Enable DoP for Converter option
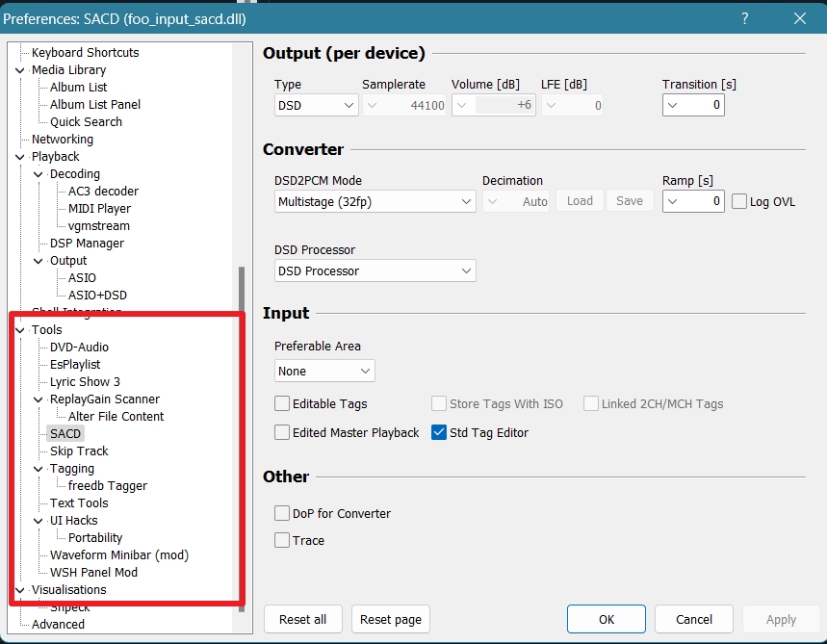Viewport: 827px width, 644px height. click(282, 514)
